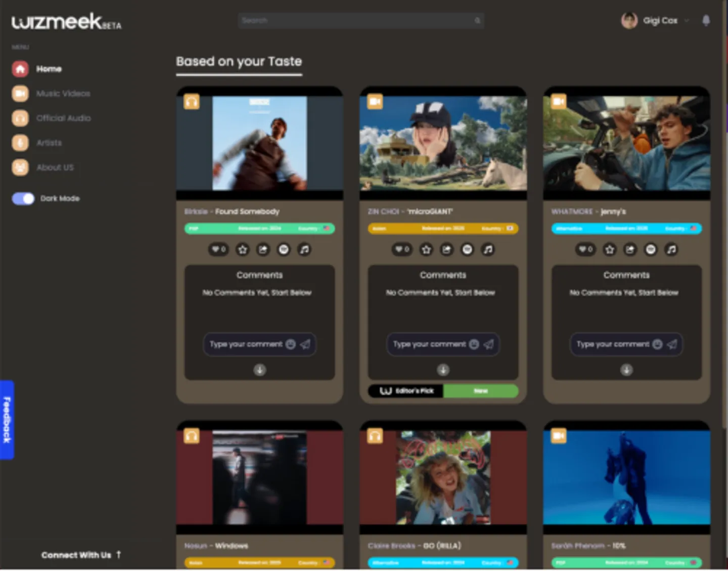Send comment on Found Somebody card
This screenshot has width=728, height=571.
point(305,344)
